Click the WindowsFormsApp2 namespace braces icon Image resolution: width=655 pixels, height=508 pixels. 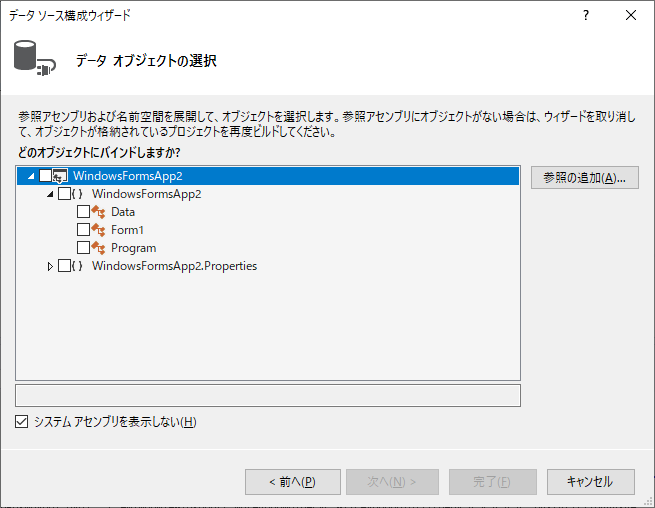click(x=79, y=194)
